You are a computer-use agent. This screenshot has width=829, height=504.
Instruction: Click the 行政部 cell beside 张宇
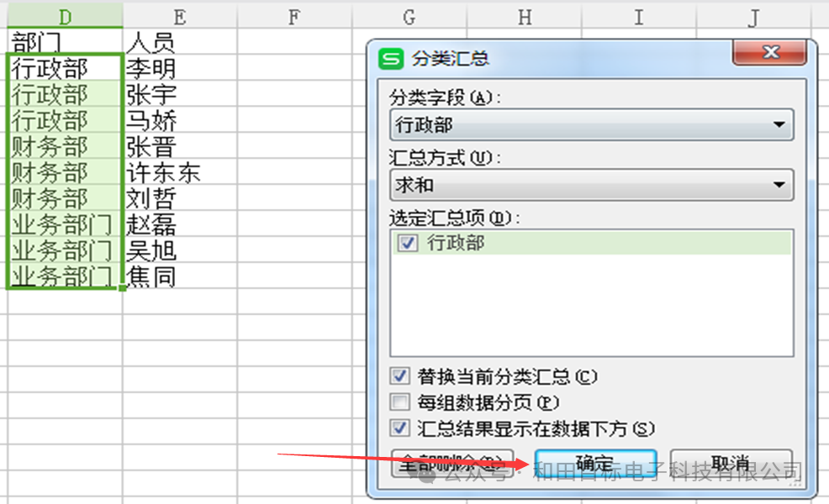click(x=65, y=93)
